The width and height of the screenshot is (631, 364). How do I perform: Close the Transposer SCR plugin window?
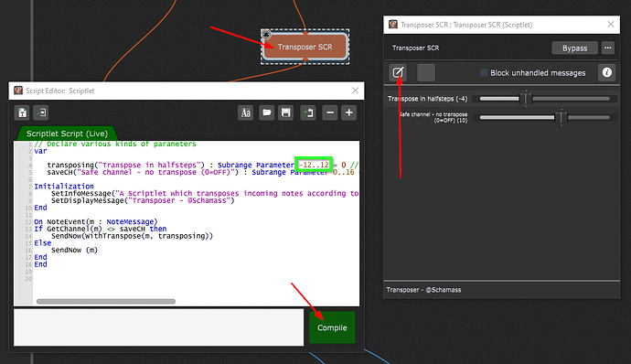tap(611, 25)
